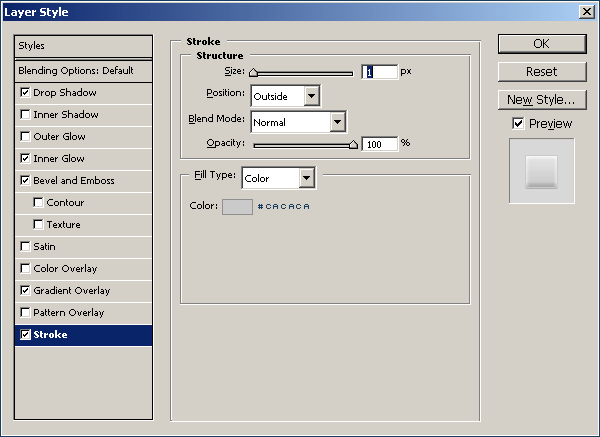
Task: Enable the Texture checkbox
Action: pos(38,225)
